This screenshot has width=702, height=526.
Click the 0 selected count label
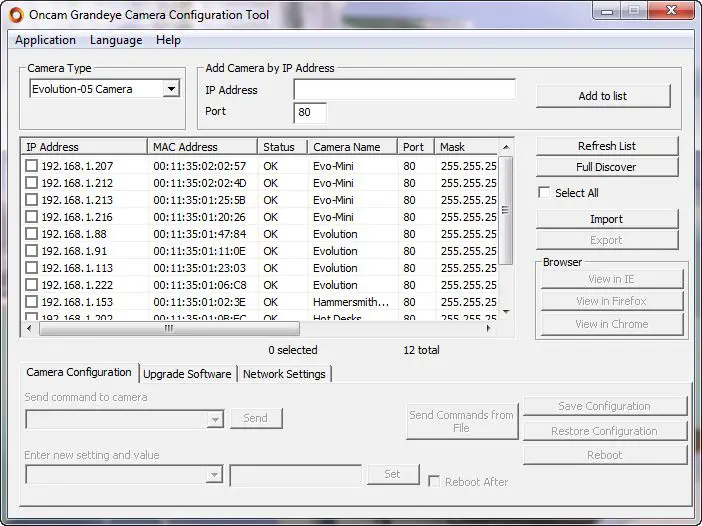[293, 350]
